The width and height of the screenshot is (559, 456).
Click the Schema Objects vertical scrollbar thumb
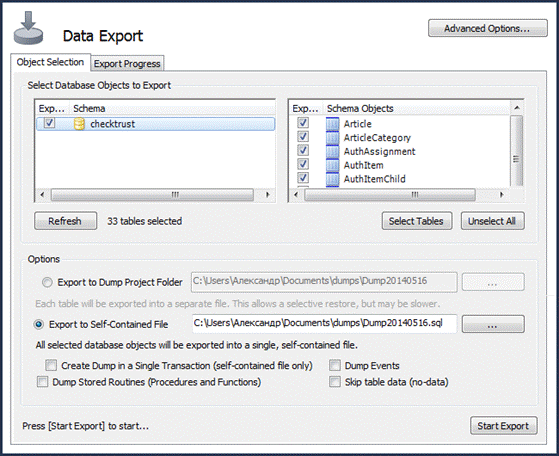(516, 151)
